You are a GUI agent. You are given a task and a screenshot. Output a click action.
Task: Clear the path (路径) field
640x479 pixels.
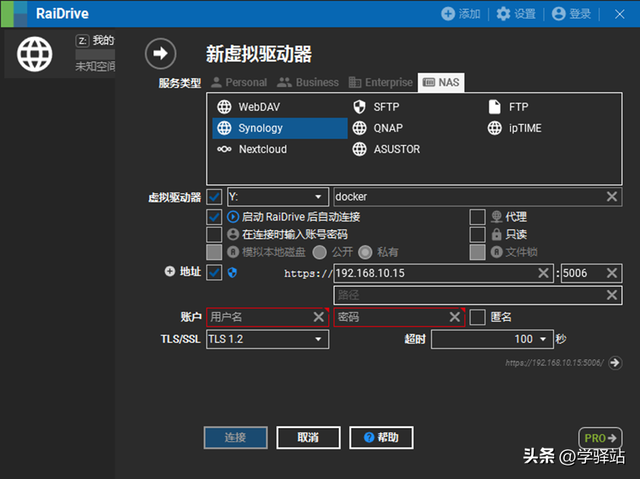pyautogui.click(x=611, y=295)
